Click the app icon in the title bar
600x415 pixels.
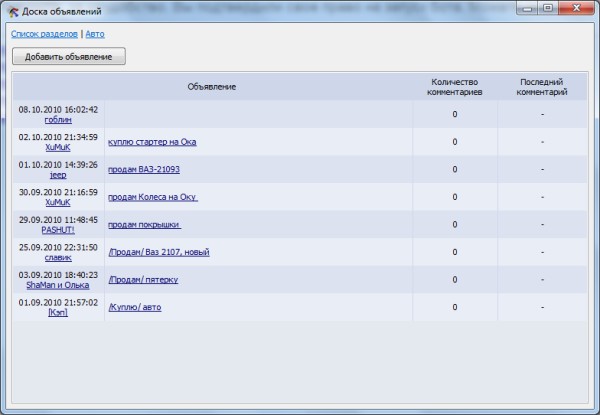[x=12, y=10]
